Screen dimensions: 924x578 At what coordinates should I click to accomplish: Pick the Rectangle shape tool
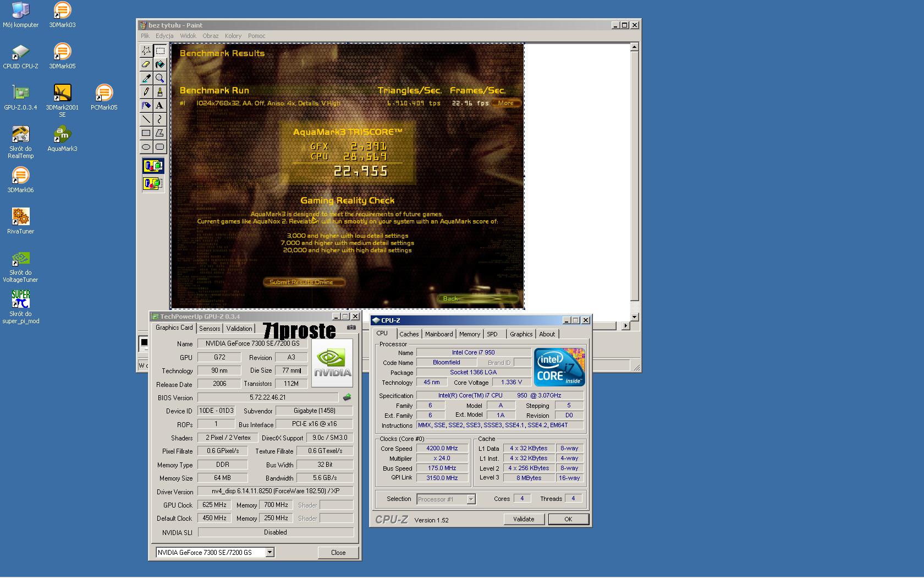click(x=146, y=133)
